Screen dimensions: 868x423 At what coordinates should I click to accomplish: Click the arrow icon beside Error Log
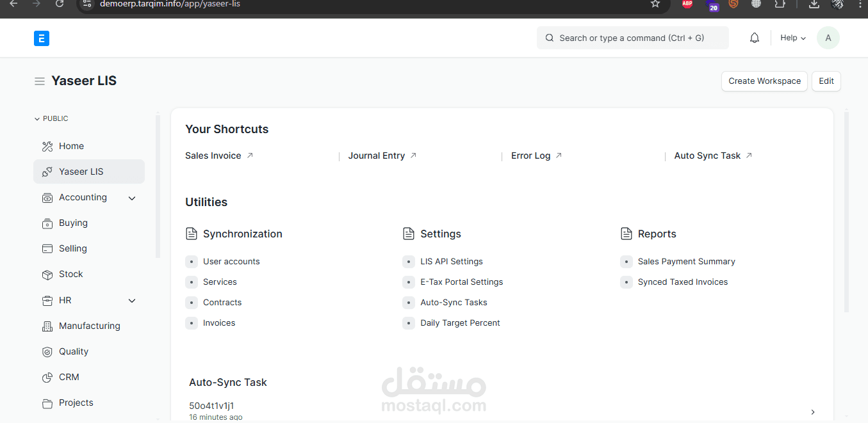559,156
